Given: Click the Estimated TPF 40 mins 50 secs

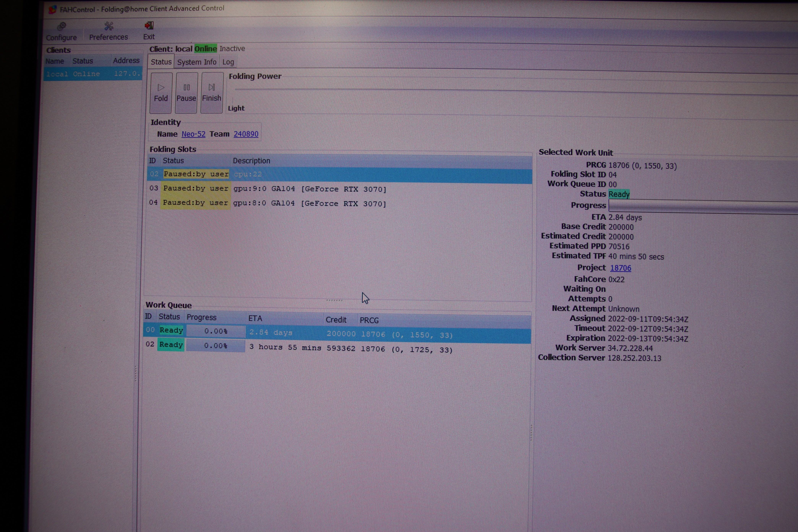Looking at the screenshot, I should tap(636, 256).
